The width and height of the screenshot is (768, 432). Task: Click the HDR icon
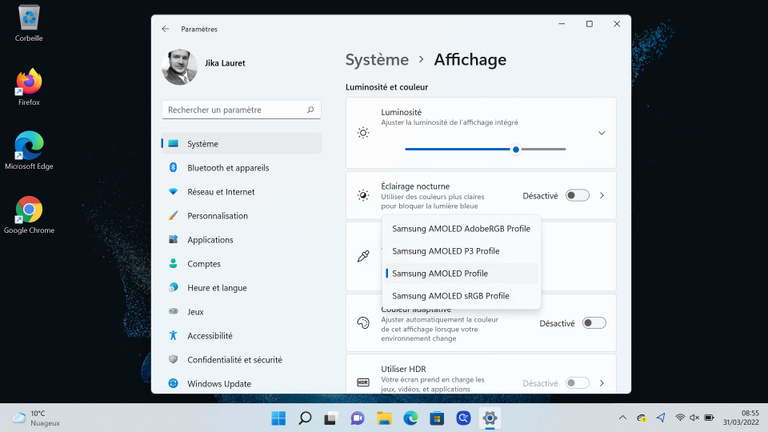pyautogui.click(x=363, y=382)
